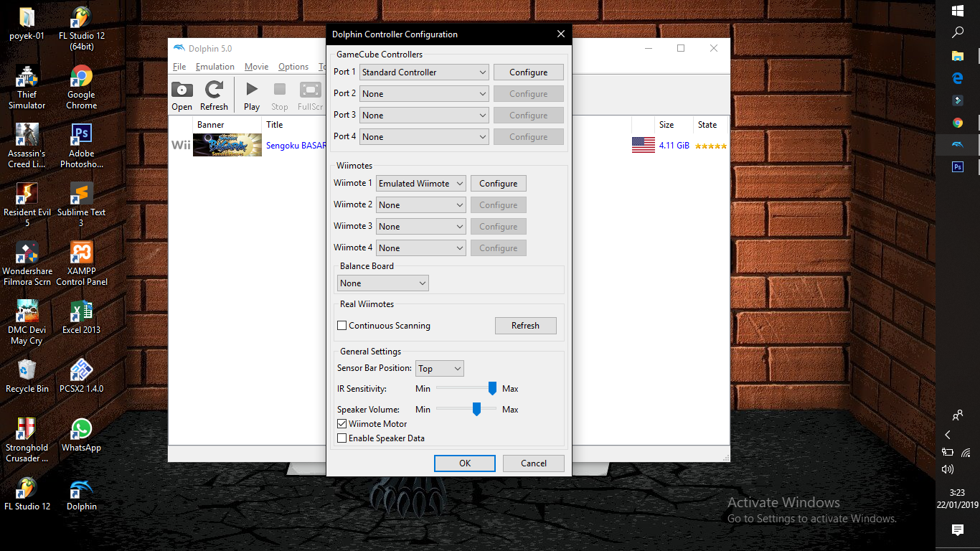The image size is (980, 551).
Task: Open the Emulation menu
Action: pos(215,67)
